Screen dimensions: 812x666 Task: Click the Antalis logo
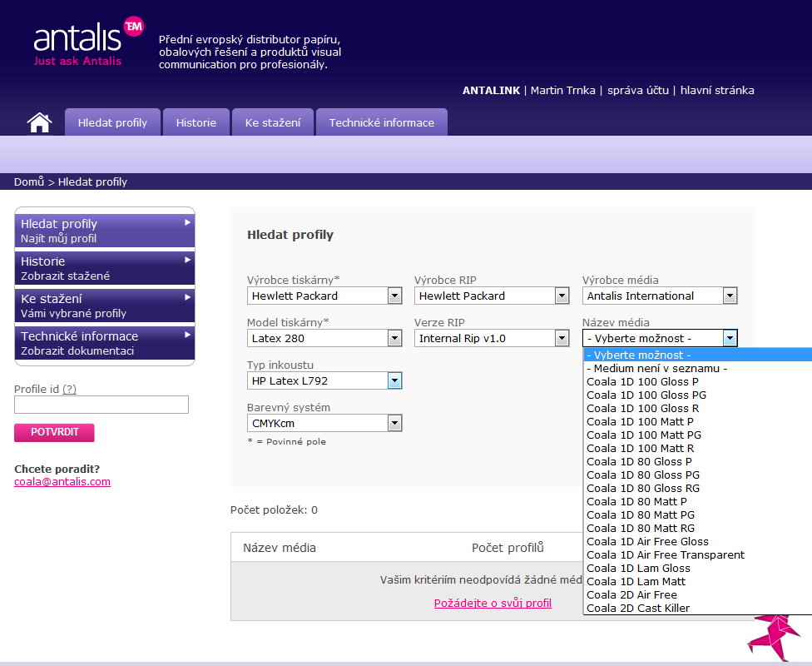[88, 42]
